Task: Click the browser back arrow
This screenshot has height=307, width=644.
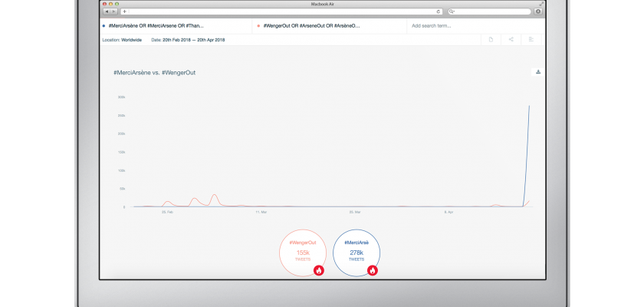Action: tap(107, 12)
